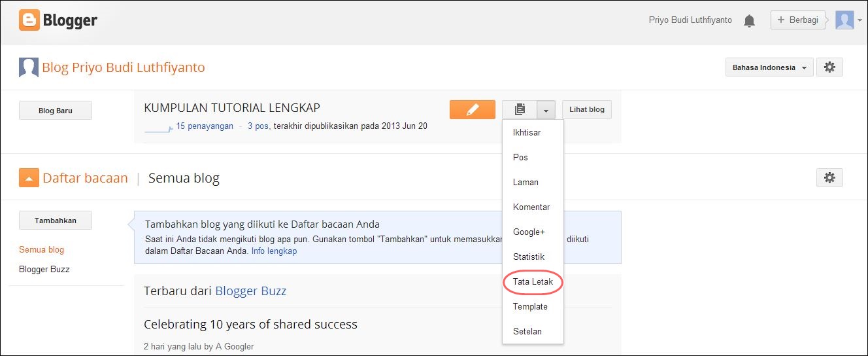Image resolution: width=868 pixels, height=356 pixels.
Task: Open the notifications bell
Action: [750, 21]
